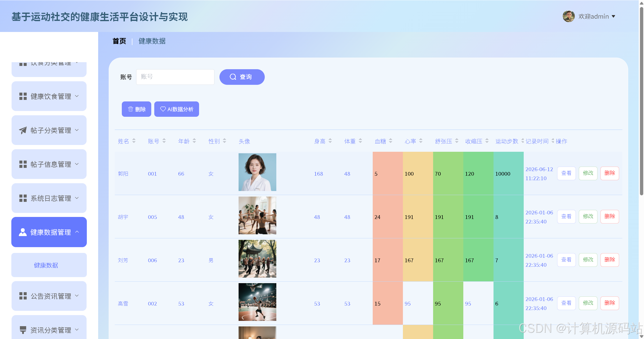The width and height of the screenshot is (644, 339).
Task: Click 修改 for 刘芳 row
Action: pyautogui.click(x=588, y=260)
